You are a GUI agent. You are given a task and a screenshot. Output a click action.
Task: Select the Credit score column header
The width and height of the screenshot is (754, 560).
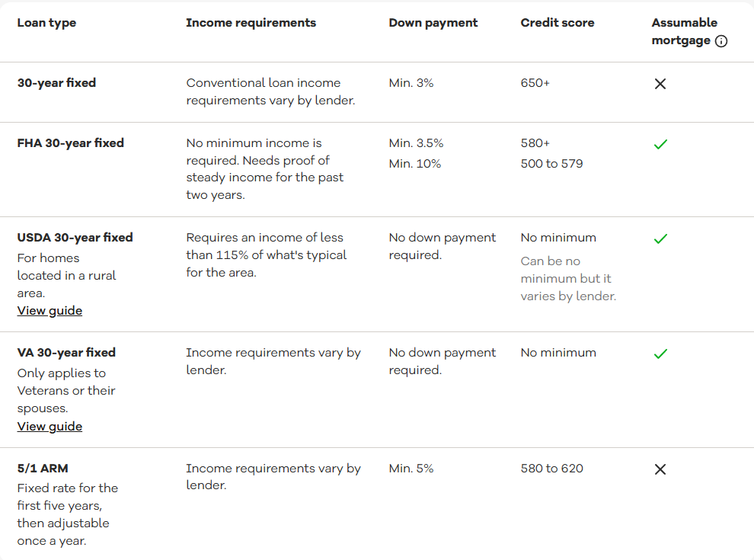(x=558, y=23)
